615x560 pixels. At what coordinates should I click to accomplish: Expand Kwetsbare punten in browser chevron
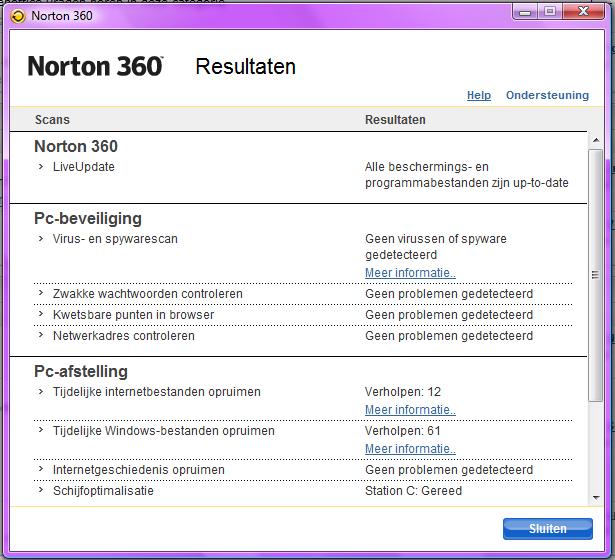click(x=41, y=314)
